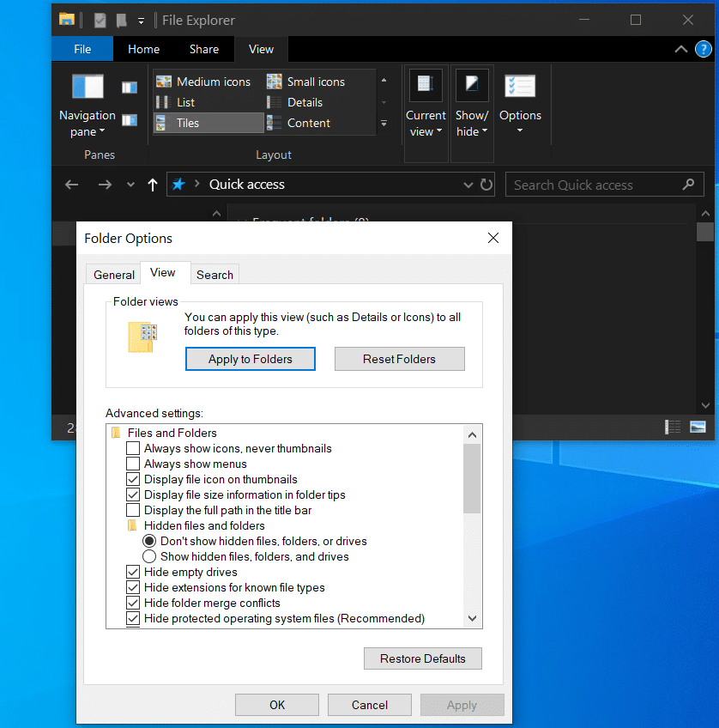Image resolution: width=719 pixels, height=728 pixels.
Task: Click the Search Quick access field
Action: pos(592,185)
